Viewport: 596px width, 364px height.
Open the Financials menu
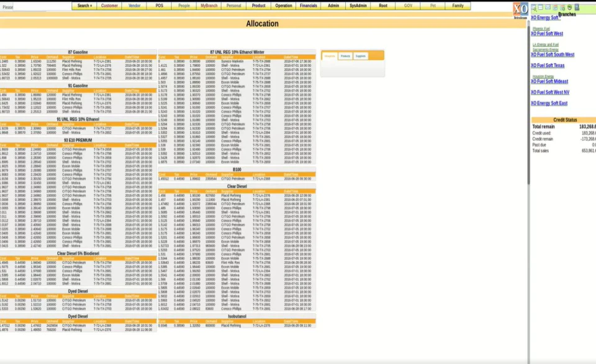pyautogui.click(x=309, y=6)
